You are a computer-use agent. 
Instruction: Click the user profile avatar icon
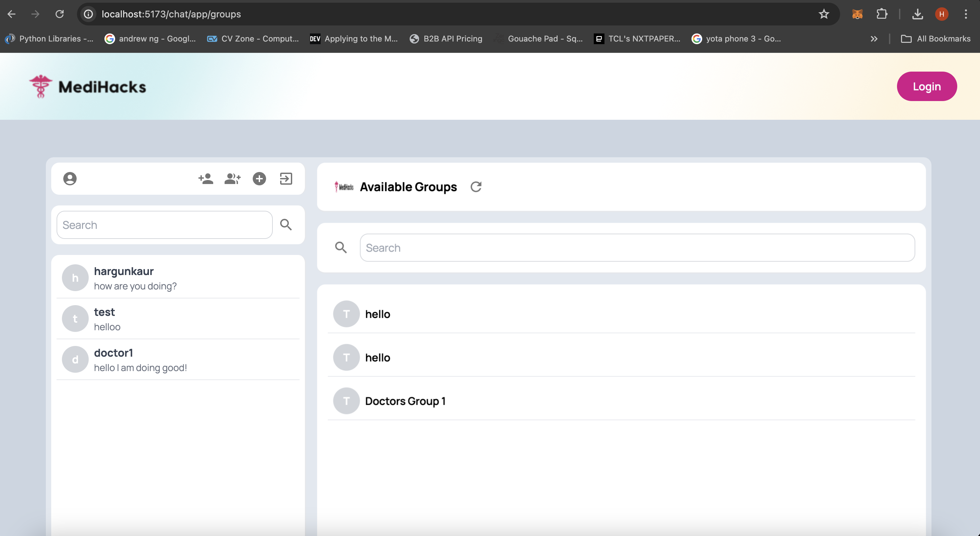pyautogui.click(x=70, y=179)
